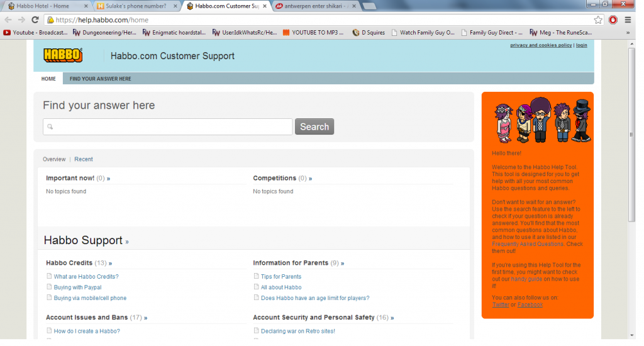Expand the Account Issues and Bans arrow
The width and height of the screenshot is (644, 346).
click(146, 318)
